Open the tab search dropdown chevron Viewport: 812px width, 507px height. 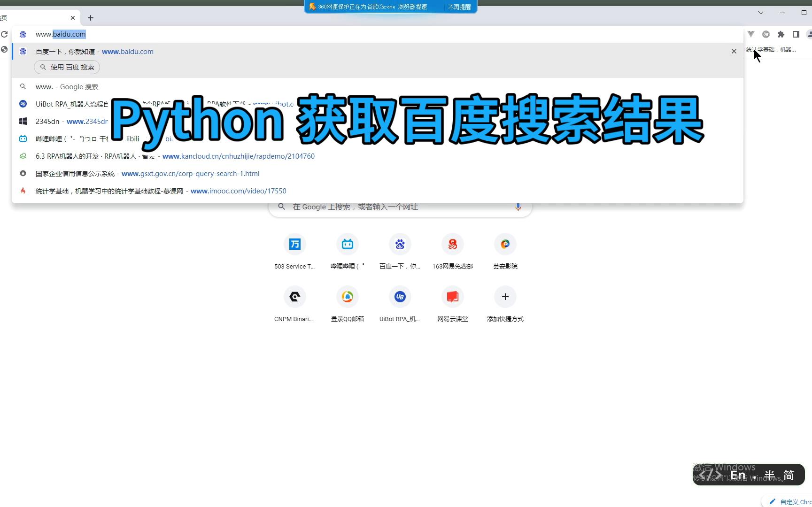click(x=760, y=13)
